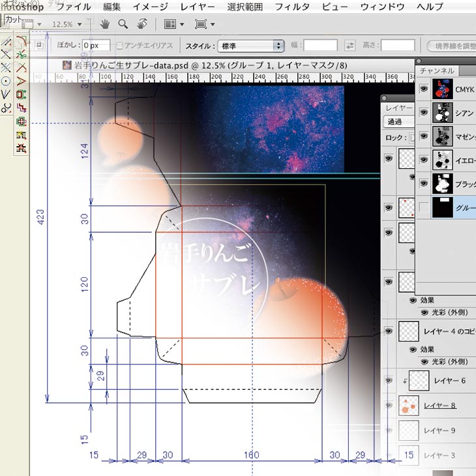Select the yellow-star bracket tool icon

tap(22, 135)
